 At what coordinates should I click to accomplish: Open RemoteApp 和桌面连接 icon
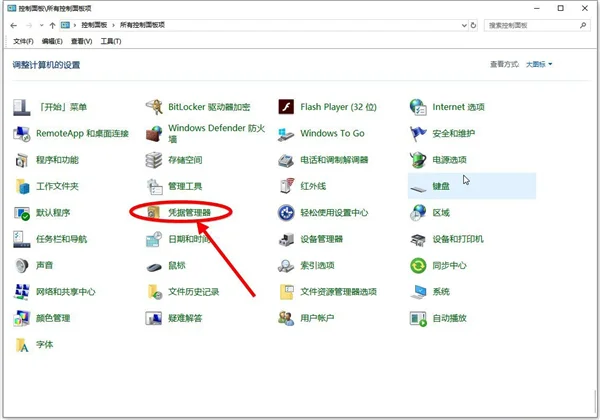click(x=21, y=133)
